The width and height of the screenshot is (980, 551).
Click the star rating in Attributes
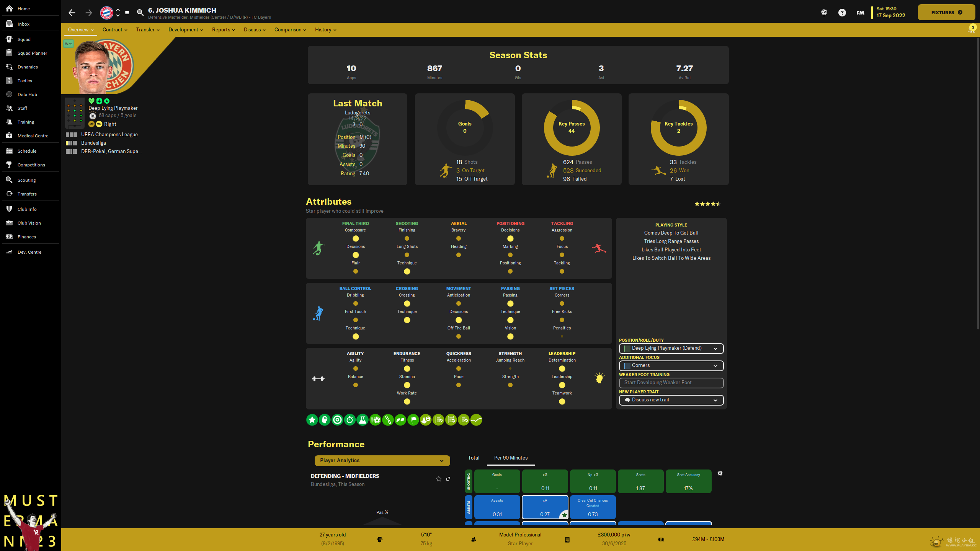pyautogui.click(x=707, y=204)
